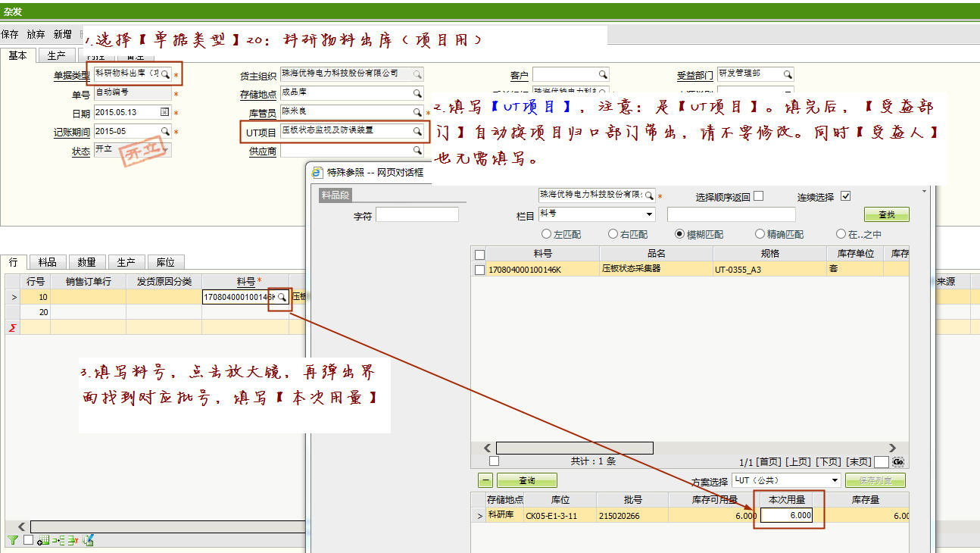Open 方案选择 dropdown list

[x=835, y=480]
